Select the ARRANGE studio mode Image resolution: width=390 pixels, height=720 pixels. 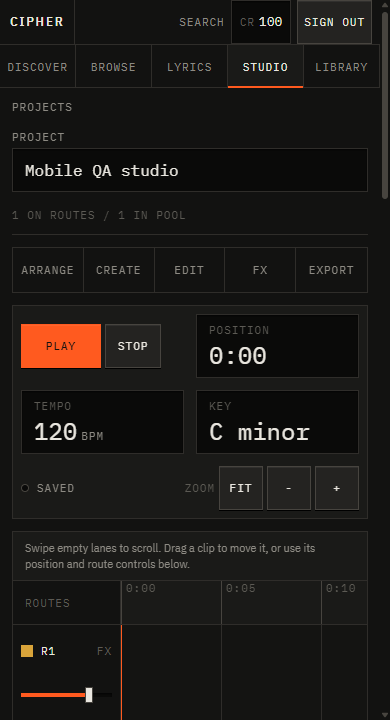[48, 270]
